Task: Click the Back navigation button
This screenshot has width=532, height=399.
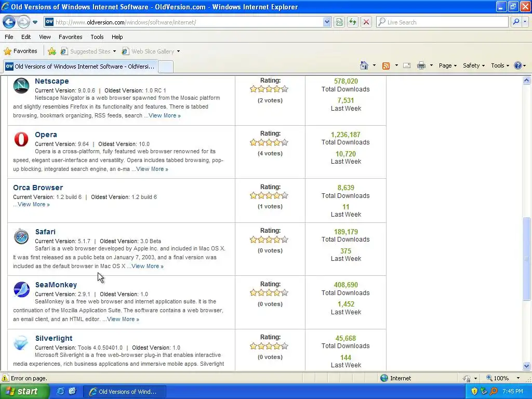Action: pos(9,22)
